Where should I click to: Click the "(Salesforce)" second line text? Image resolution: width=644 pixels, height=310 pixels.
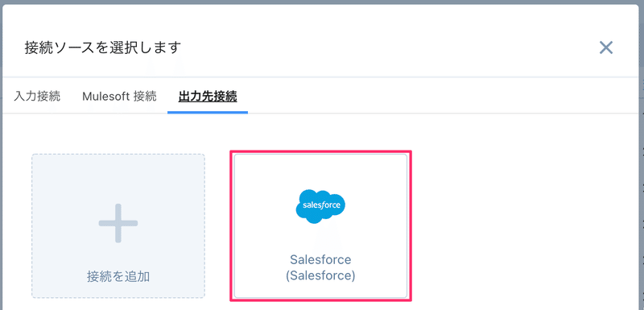click(x=320, y=275)
